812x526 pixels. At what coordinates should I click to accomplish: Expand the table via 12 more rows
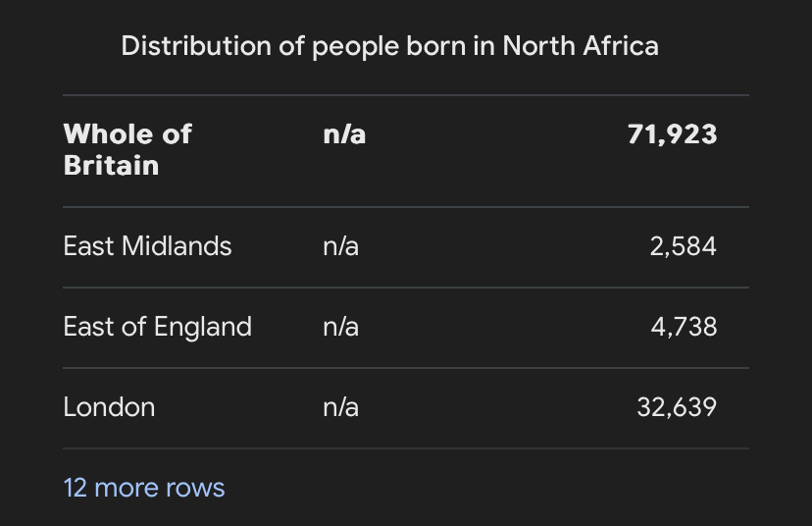click(x=144, y=488)
